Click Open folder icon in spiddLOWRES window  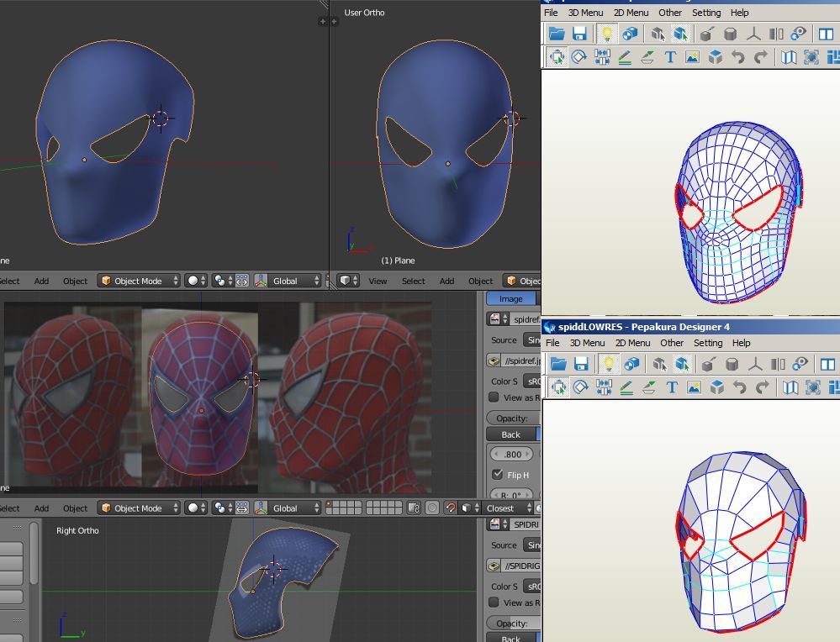click(x=558, y=364)
